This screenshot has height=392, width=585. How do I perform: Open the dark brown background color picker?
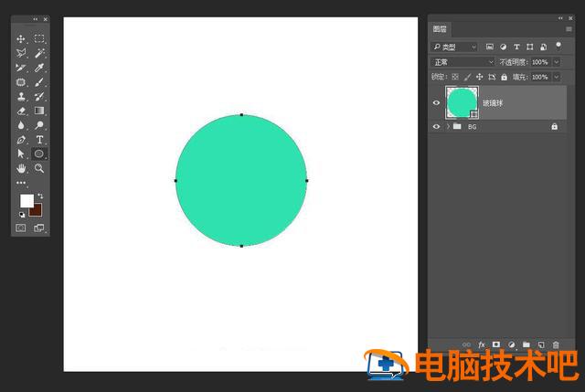(37, 211)
